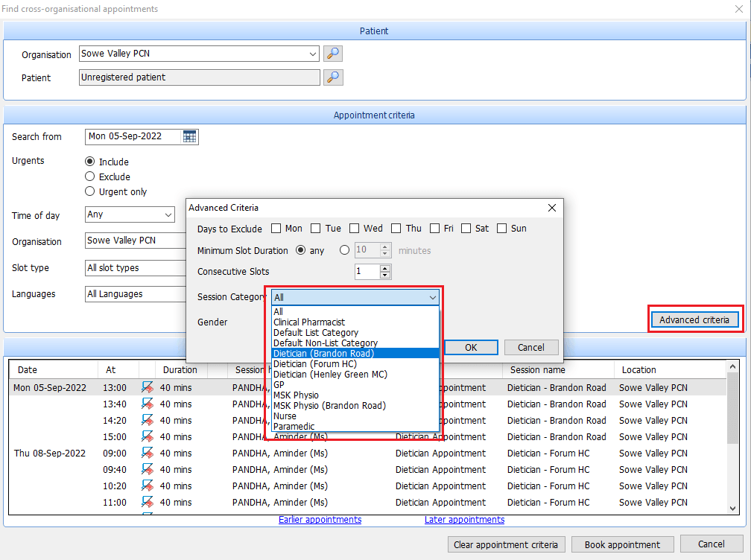The height and width of the screenshot is (560, 751).
Task: Tick the Thu exclusion checkbox
Action: pyautogui.click(x=396, y=229)
